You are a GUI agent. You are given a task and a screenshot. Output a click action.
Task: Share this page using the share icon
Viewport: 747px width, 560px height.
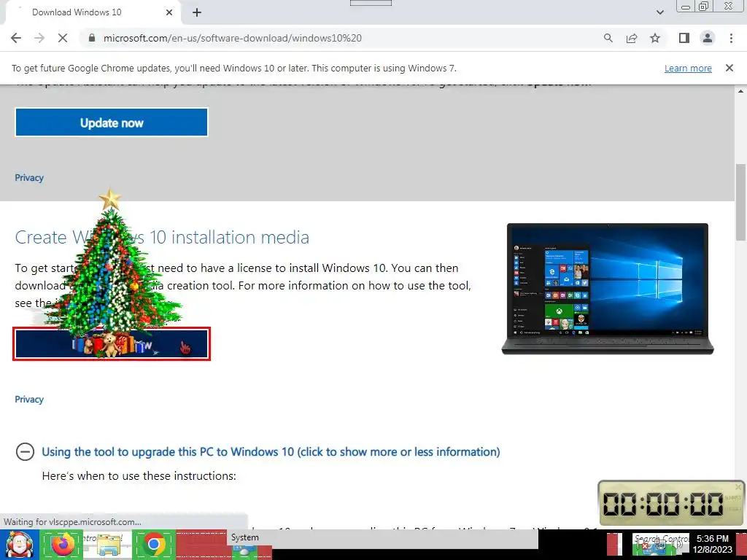(x=632, y=38)
